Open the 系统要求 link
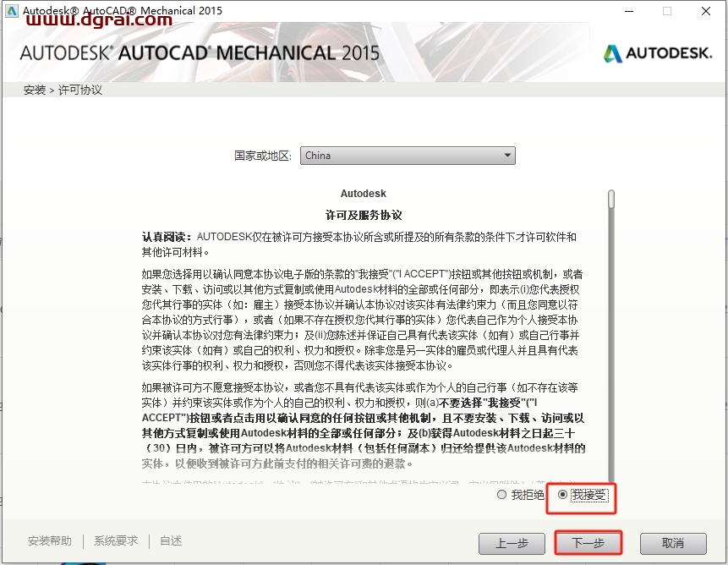Image resolution: width=728 pixels, height=565 pixels. click(x=116, y=540)
